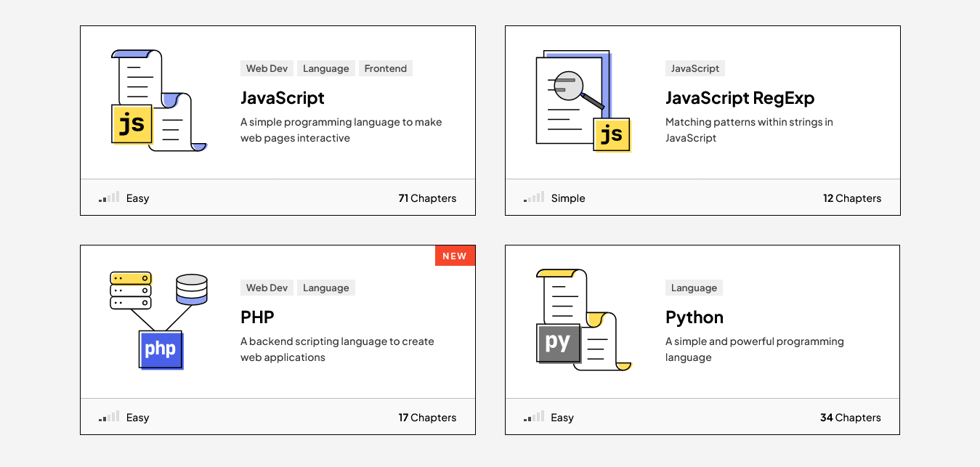980x467 pixels.
Task: Open the Python course title
Action: (x=694, y=317)
